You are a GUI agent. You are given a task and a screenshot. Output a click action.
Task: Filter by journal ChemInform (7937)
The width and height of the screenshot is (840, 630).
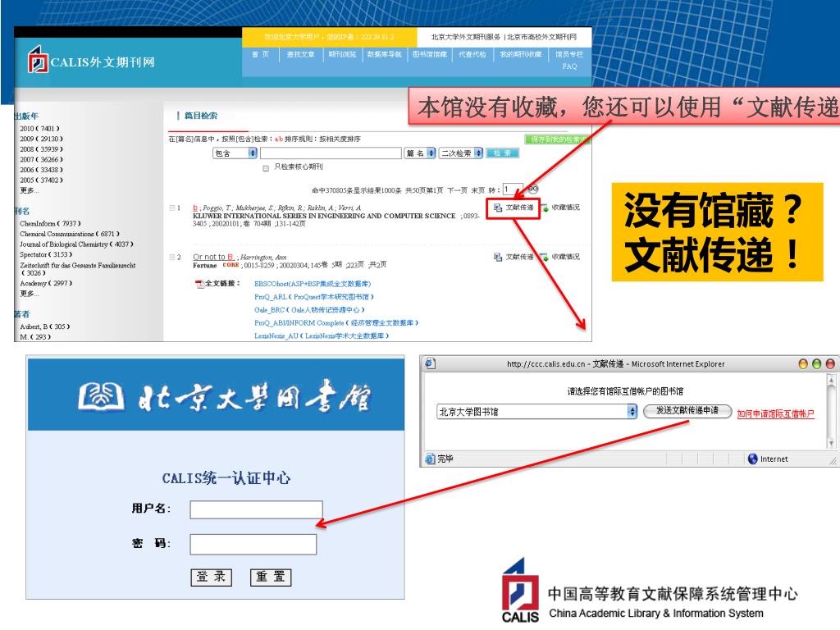[x=50, y=223]
